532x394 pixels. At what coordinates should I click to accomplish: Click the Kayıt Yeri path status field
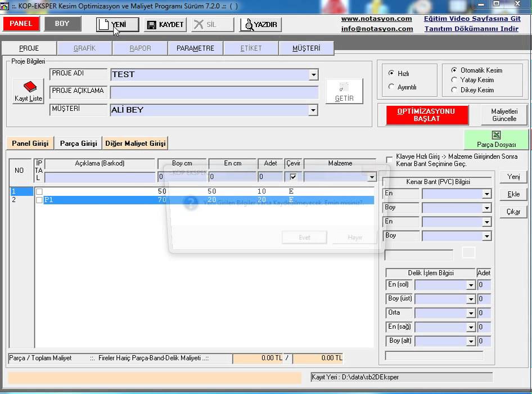(402, 377)
